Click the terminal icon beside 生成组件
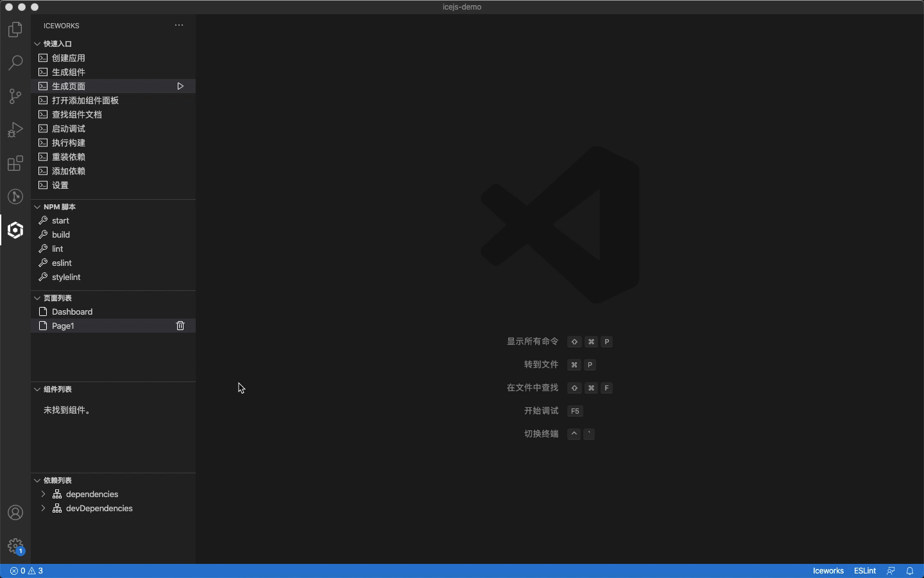This screenshot has width=924, height=578. point(43,72)
